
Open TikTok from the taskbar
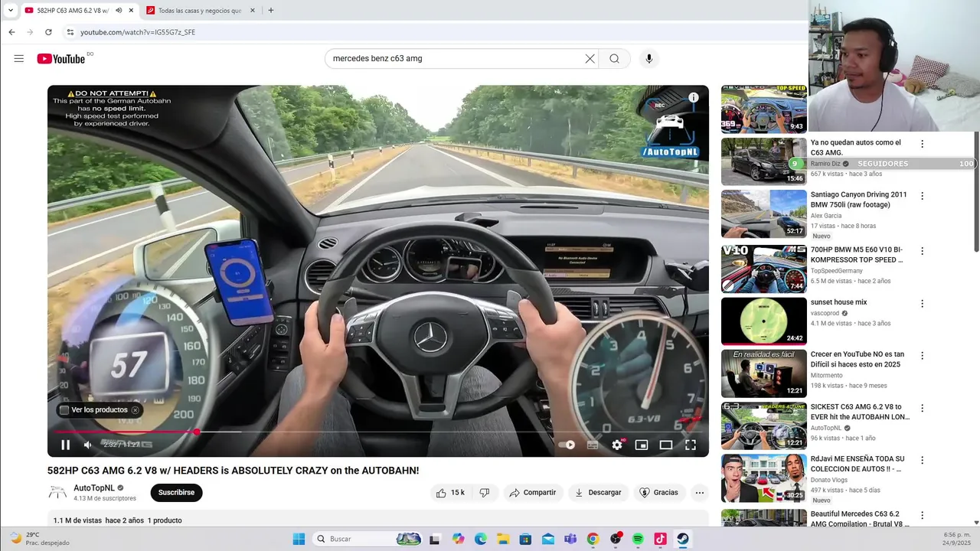pyautogui.click(x=660, y=539)
